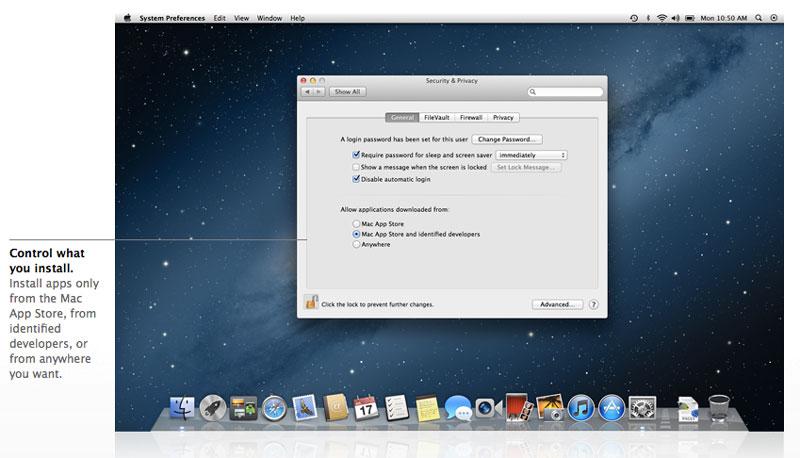
Task: Click the preferences search field
Action: click(565, 92)
